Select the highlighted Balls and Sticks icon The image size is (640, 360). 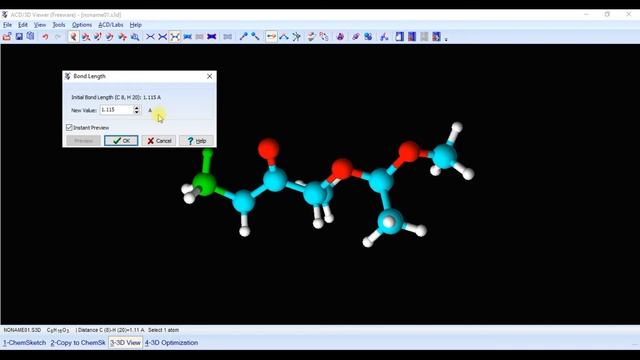pyautogui.click(x=175, y=37)
